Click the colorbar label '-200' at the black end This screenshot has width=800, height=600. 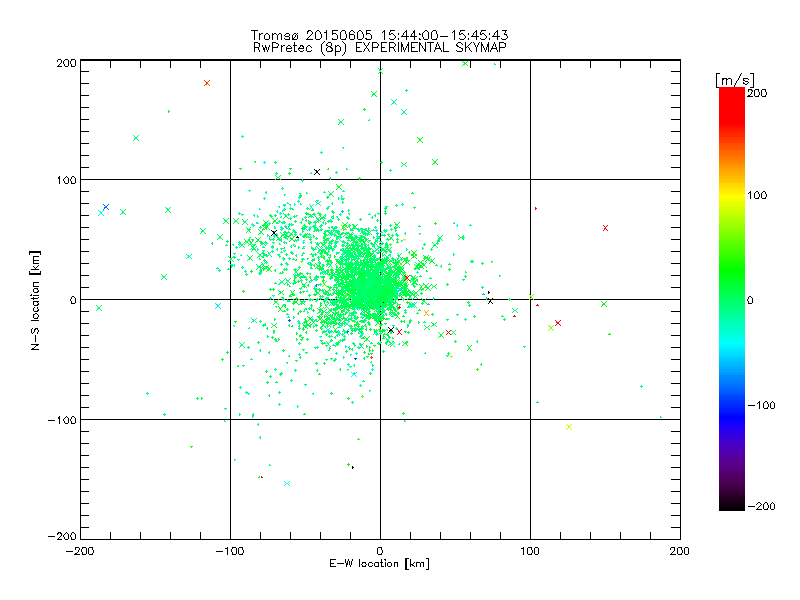pos(762,507)
